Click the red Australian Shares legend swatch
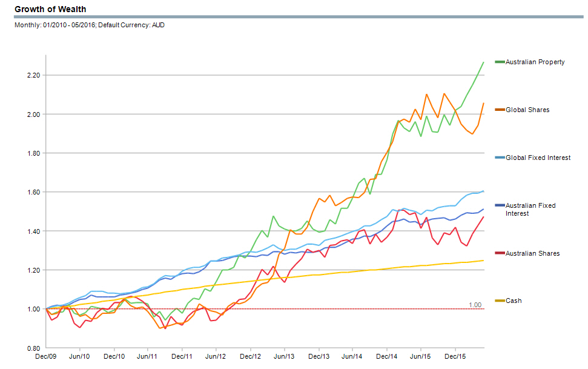Image resolution: width=588 pixels, height=369 pixels. coord(500,253)
